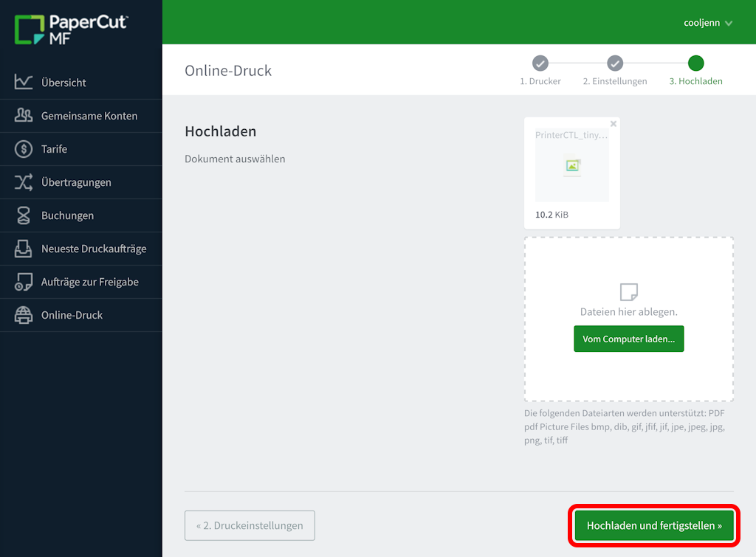
Task: Click Hochladen und fertigstellen button
Action: click(x=654, y=526)
